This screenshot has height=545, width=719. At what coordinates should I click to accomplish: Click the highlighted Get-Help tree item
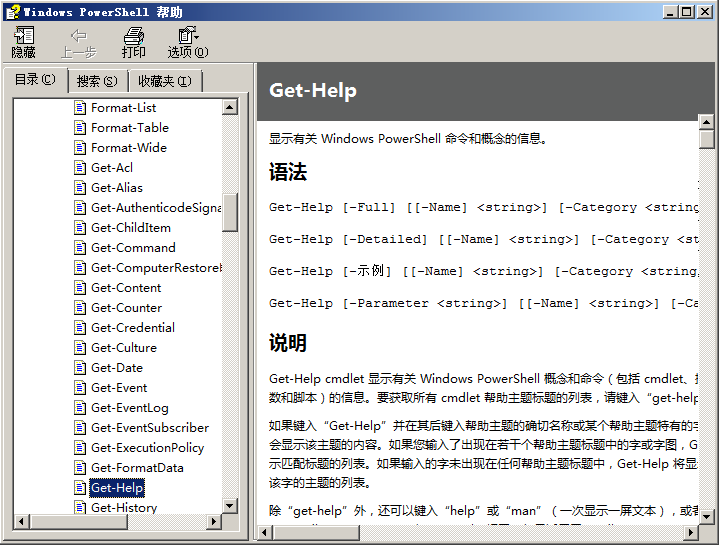point(117,487)
